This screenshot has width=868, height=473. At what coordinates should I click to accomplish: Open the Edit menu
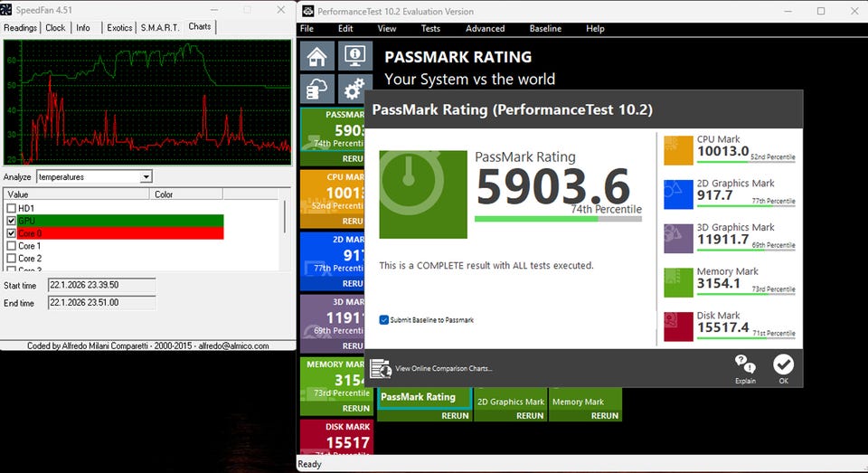[345, 28]
